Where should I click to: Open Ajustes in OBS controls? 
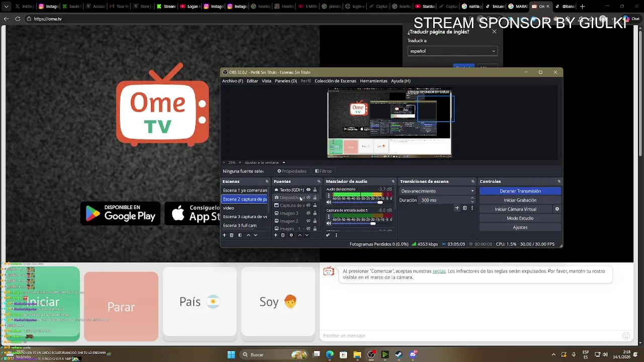point(520,227)
